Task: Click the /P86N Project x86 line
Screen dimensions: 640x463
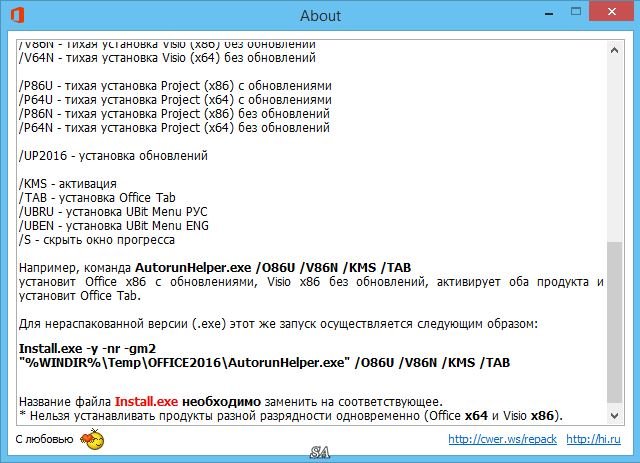Action: [x=174, y=114]
